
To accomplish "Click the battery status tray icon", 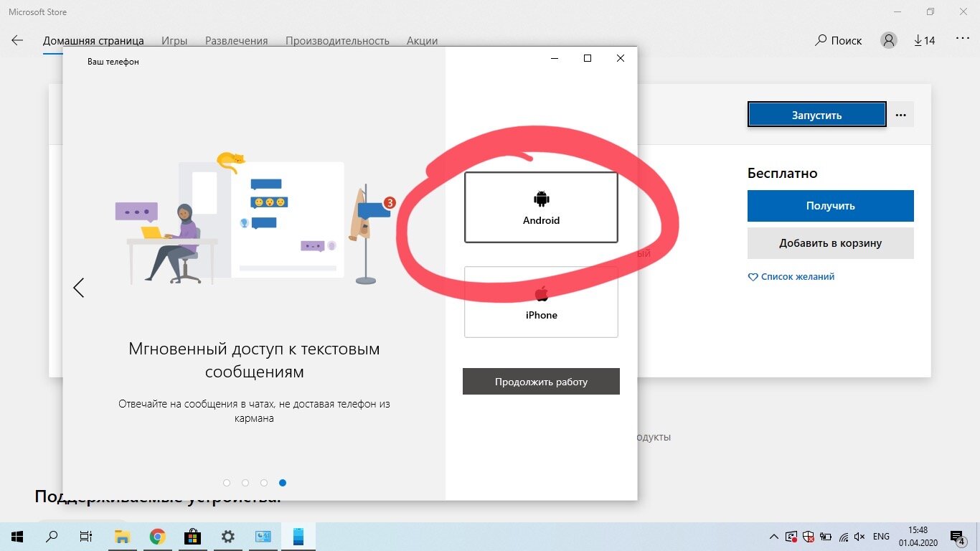I will click(x=826, y=537).
